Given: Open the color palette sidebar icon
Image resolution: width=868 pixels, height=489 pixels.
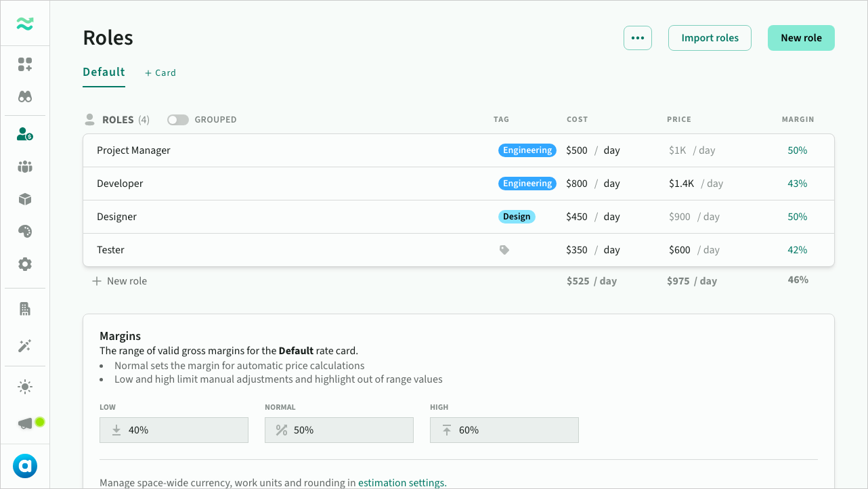Looking at the screenshot, I should [25, 232].
